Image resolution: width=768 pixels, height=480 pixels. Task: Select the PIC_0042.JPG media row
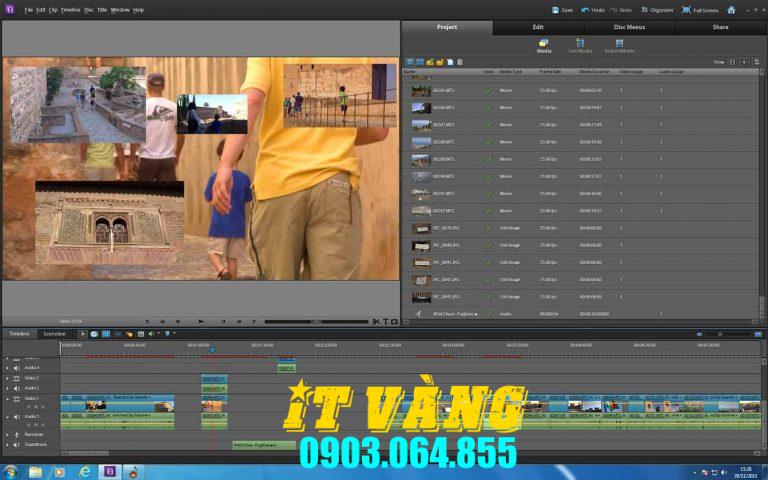click(x=581, y=279)
